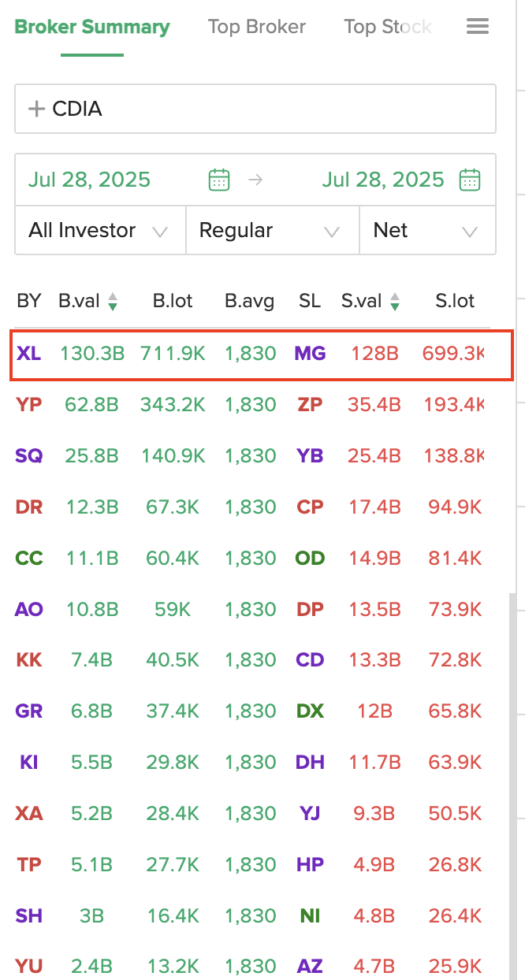Click the end date Jul 28, 2025
Image resolution: width=525 pixels, height=980 pixels.
point(383,180)
